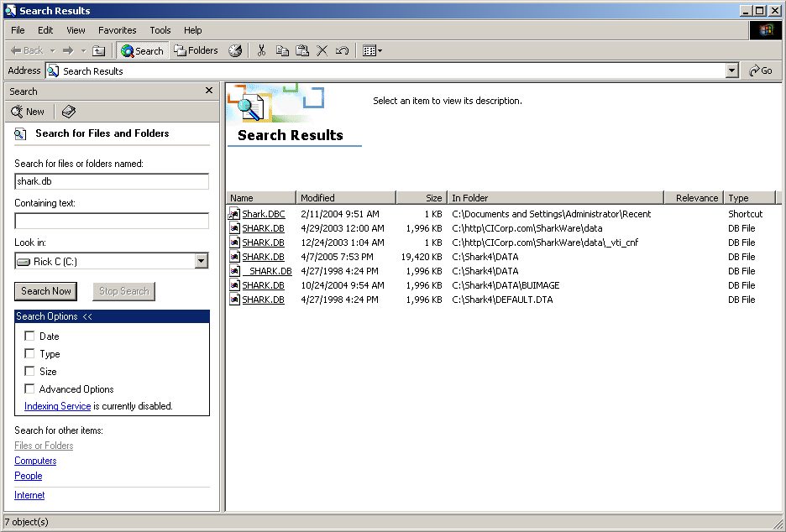
Task: Enable the Size search option checkbox
Action: pos(29,371)
